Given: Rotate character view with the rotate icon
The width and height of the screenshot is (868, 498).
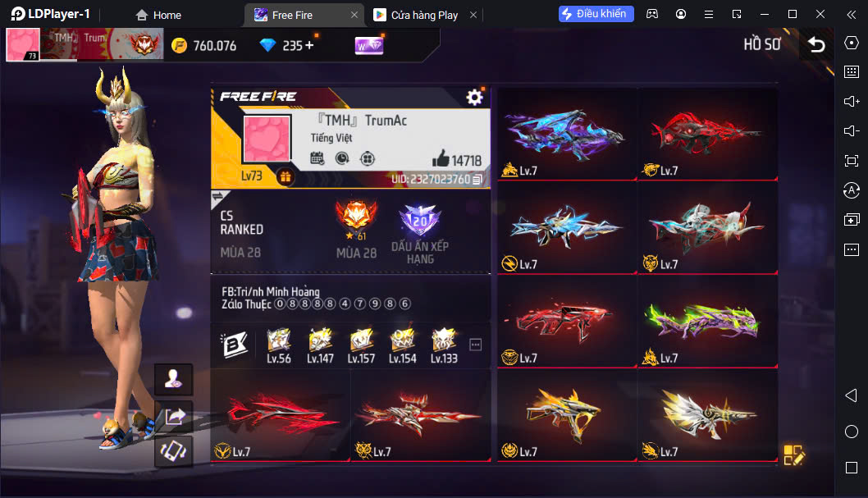Looking at the screenshot, I should click(174, 451).
